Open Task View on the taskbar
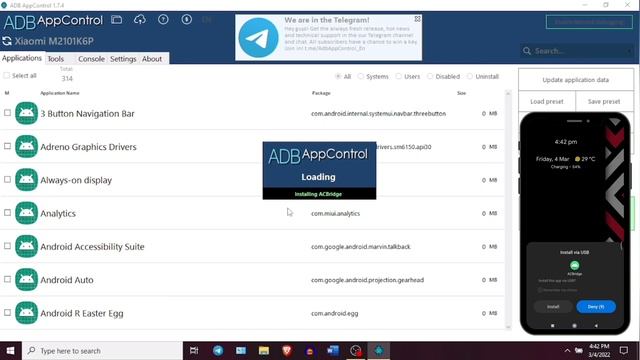Viewport: 640px width, 360px height. coord(194,351)
